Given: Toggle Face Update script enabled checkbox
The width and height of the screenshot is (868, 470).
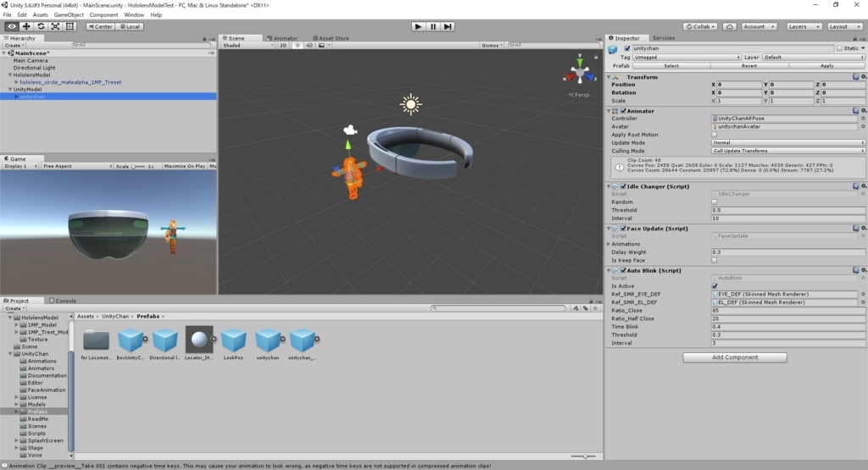Looking at the screenshot, I should tap(623, 229).
